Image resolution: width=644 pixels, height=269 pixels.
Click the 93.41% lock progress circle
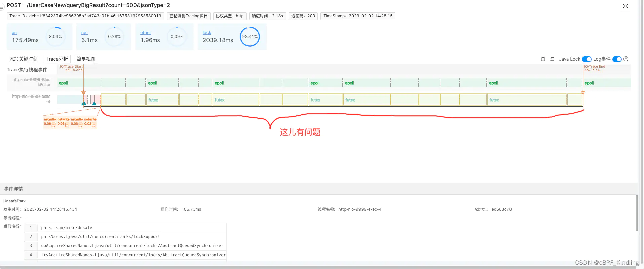pos(250,37)
